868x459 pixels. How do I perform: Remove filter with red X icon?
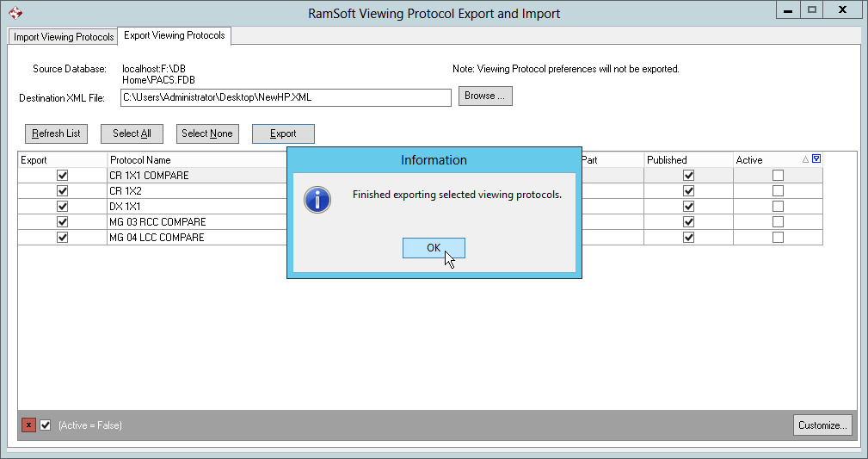(x=29, y=425)
